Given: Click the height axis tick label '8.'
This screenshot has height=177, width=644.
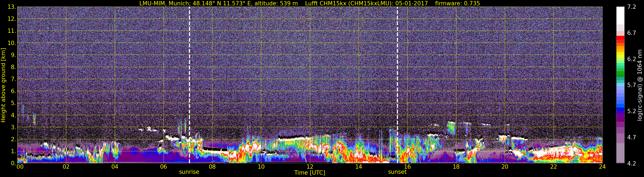Looking at the screenshot, I should (x=13, y=67).
